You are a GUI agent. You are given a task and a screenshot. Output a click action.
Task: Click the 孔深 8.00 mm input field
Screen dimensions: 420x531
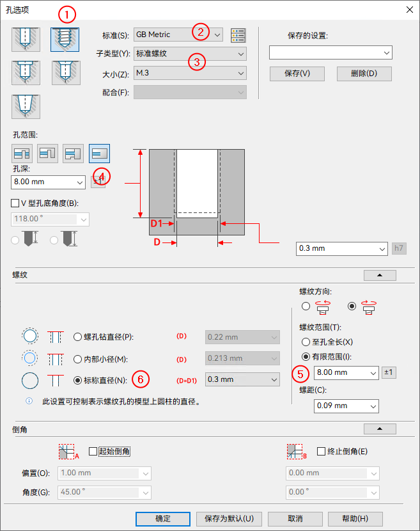[48, 182]
